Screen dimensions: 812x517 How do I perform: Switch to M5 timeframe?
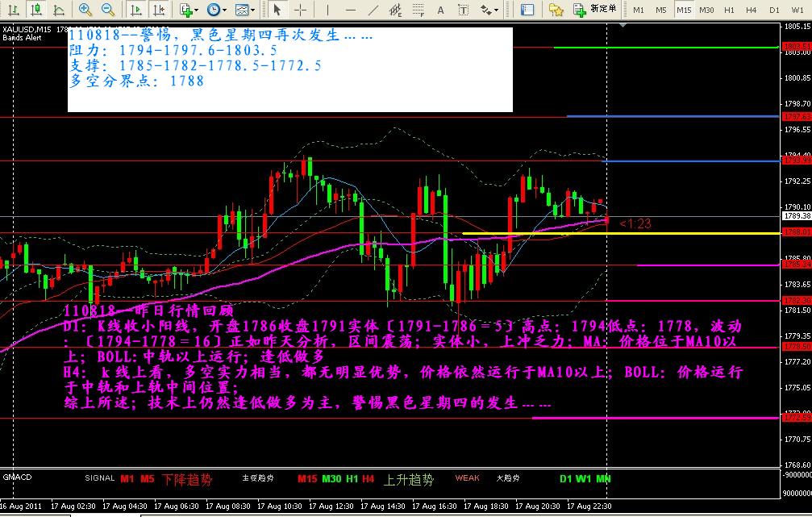click(x=660, y=10)
